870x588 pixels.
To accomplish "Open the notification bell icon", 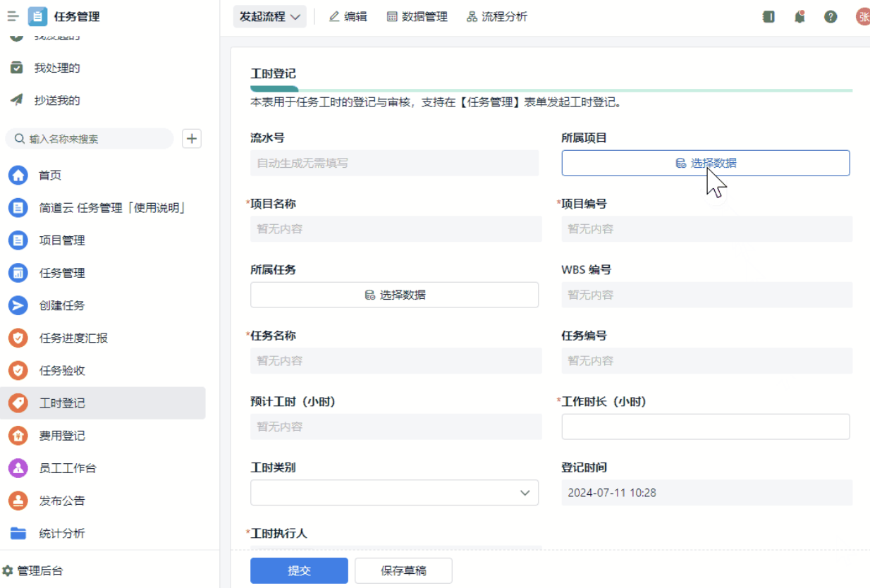I will pyautogui.click(x=799, y=17).
